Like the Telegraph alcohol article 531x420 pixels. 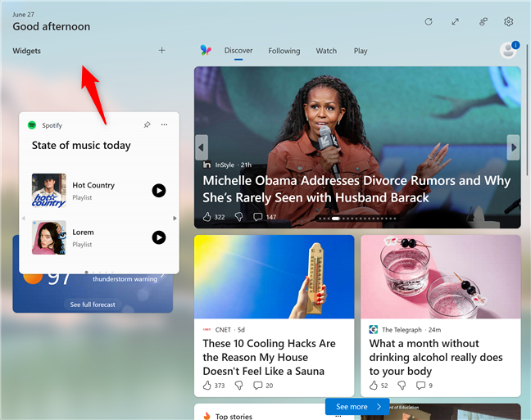(x=373, y=385)
